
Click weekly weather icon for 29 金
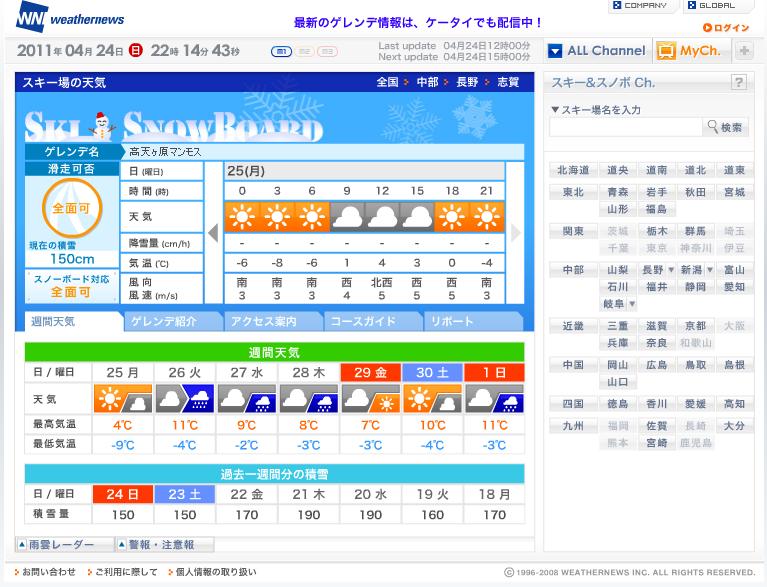370,399
